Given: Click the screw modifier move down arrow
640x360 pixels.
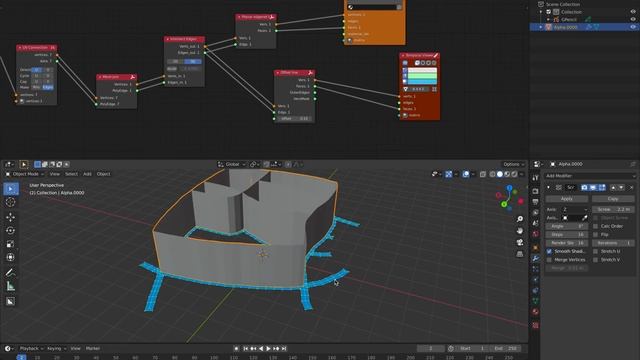Looking at the screenshot, I should coord(621,187).
